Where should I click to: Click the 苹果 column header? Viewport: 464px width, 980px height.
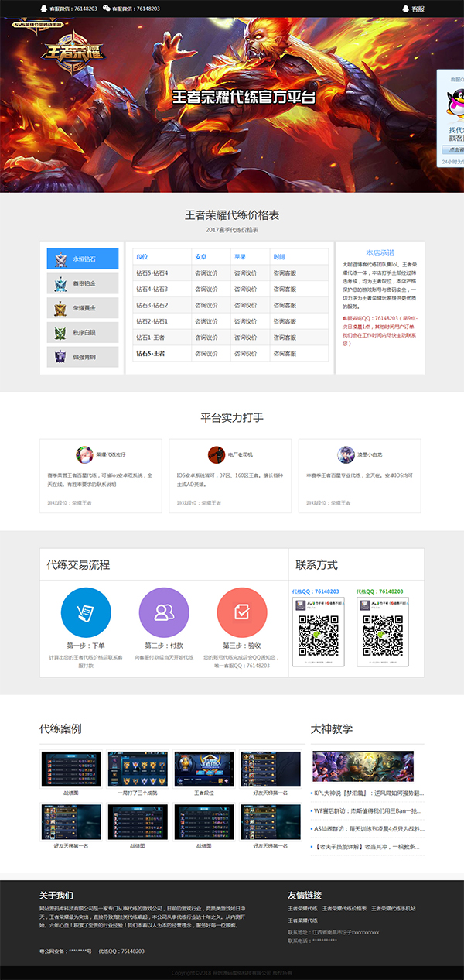coord(240,257)
